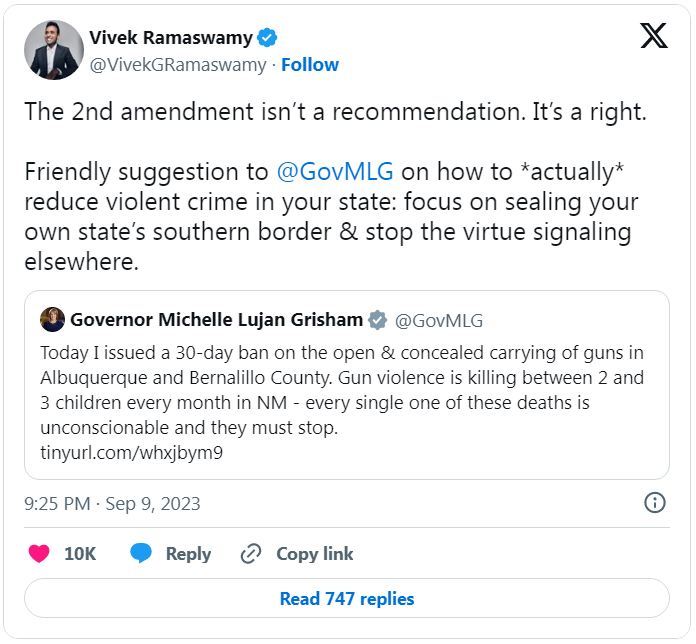Click the Copy link label

(315, 554)
